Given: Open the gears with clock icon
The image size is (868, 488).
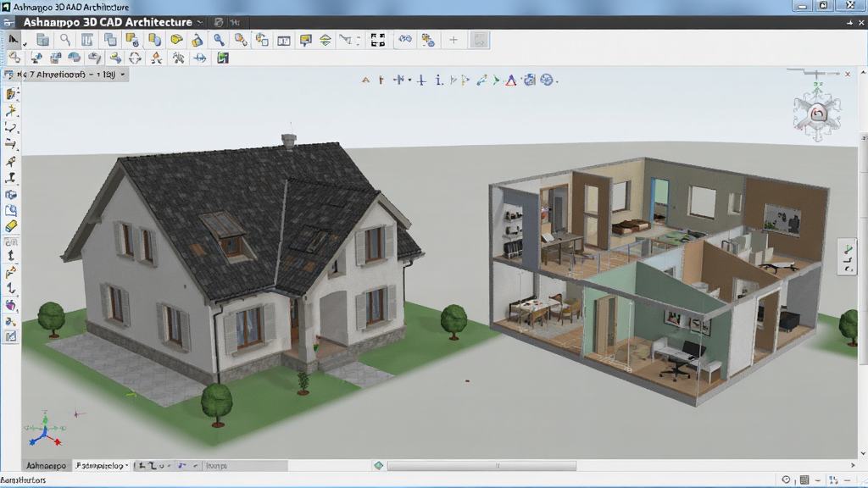Looking at the screenshot, I should [x=427, y=40].
